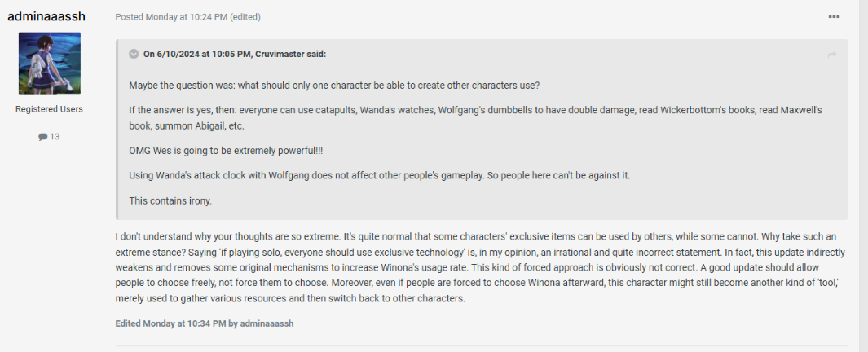This screenshot has width=868, height=352.
Task: Open adminaaassh's profile from the username heading
Action: coord(46,16)
